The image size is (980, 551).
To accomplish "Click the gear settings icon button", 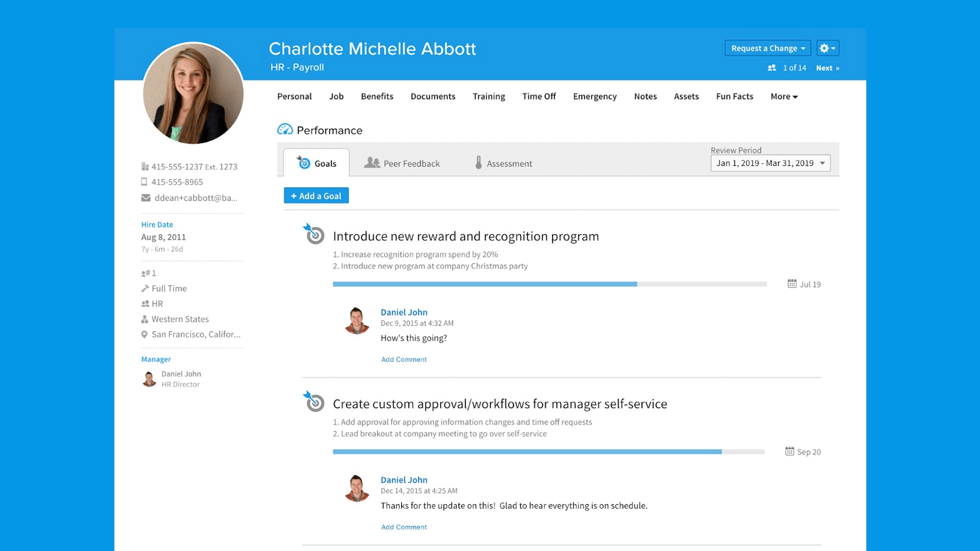I will pyautogui.click(x=827, y=48).
